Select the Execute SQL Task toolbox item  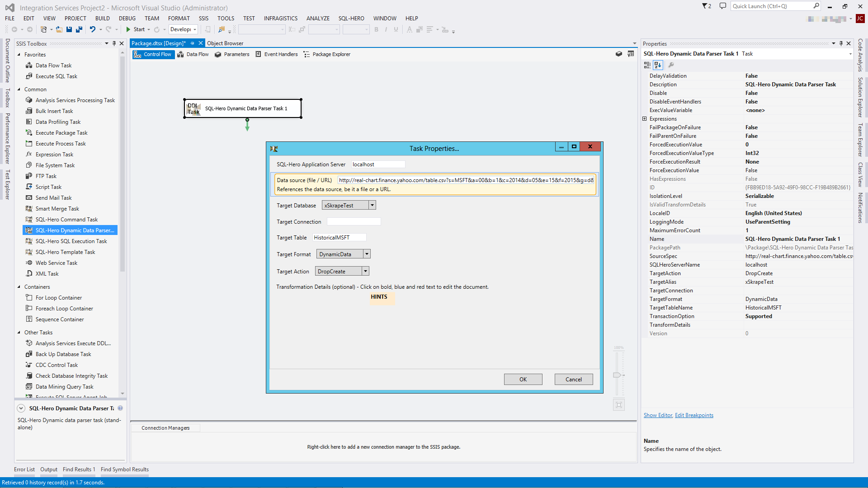56,76
